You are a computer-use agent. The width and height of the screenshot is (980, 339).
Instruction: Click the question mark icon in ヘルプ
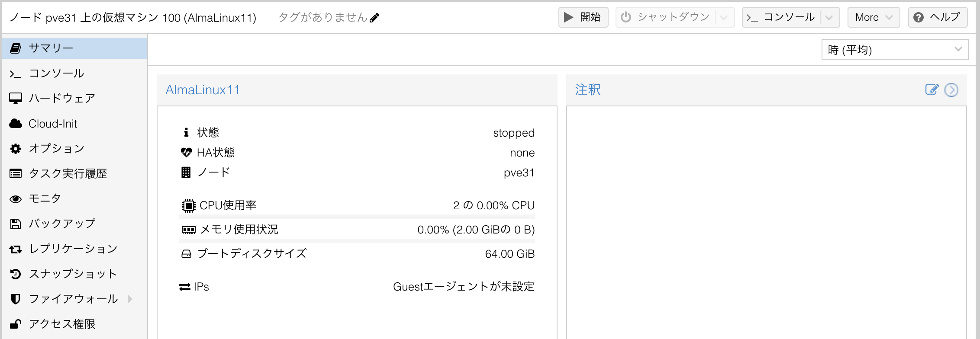point(919,17)
